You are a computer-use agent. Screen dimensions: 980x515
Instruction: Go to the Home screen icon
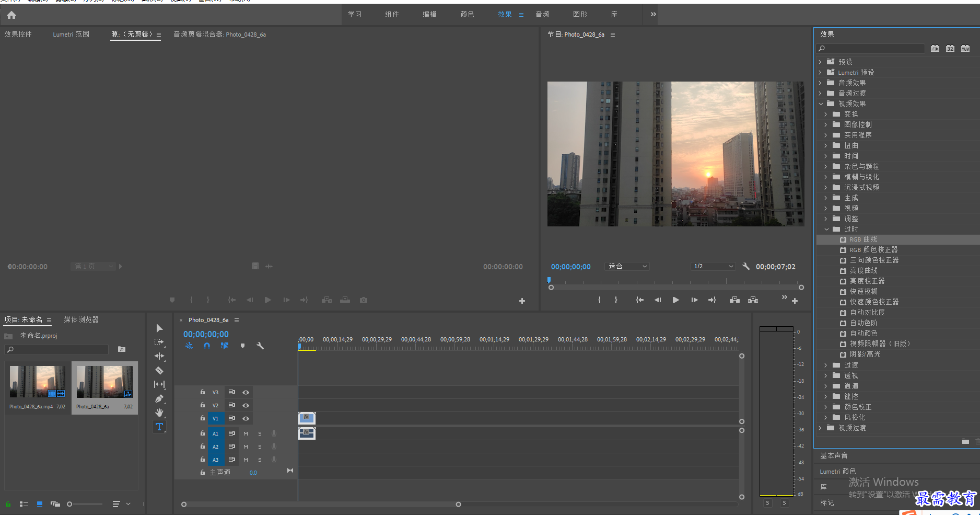coord(11,15)
